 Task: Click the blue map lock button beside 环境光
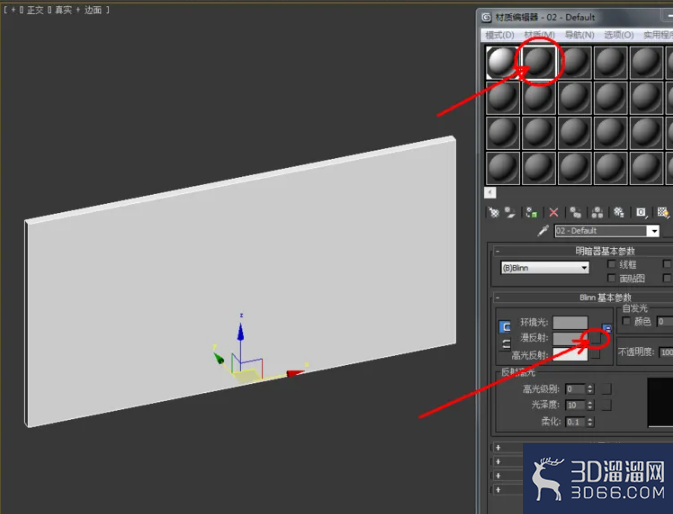point(606,329)
